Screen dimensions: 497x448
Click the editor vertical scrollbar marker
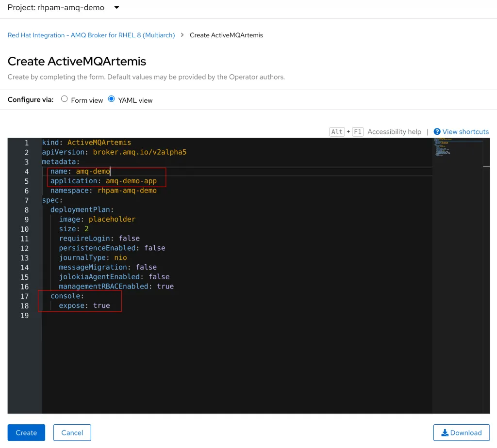click(x=486, y=166)
